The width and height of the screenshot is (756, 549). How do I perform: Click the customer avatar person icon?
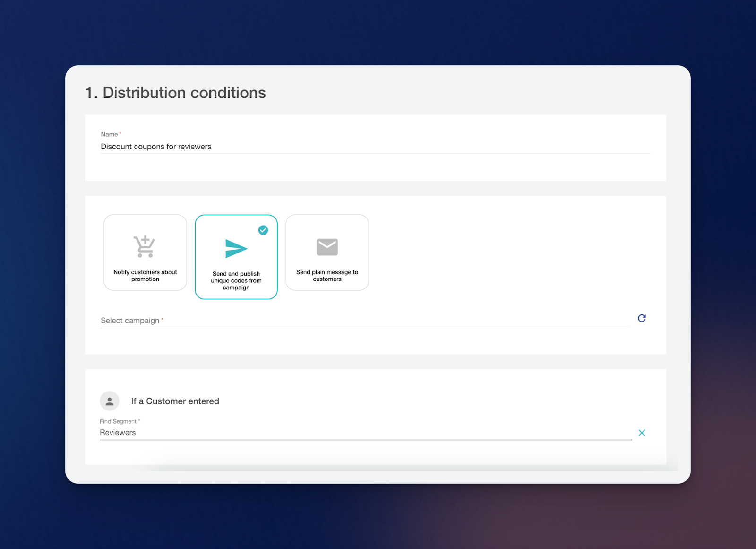(110, 401)
